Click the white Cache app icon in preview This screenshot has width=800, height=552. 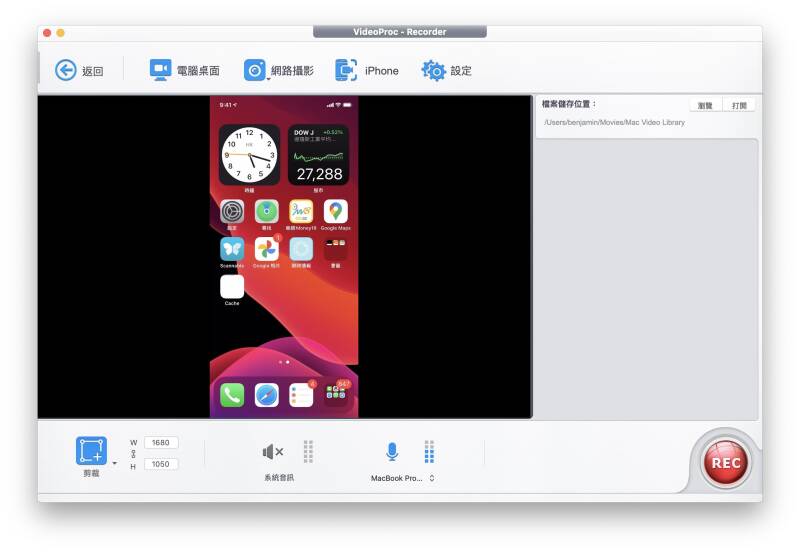232,287
